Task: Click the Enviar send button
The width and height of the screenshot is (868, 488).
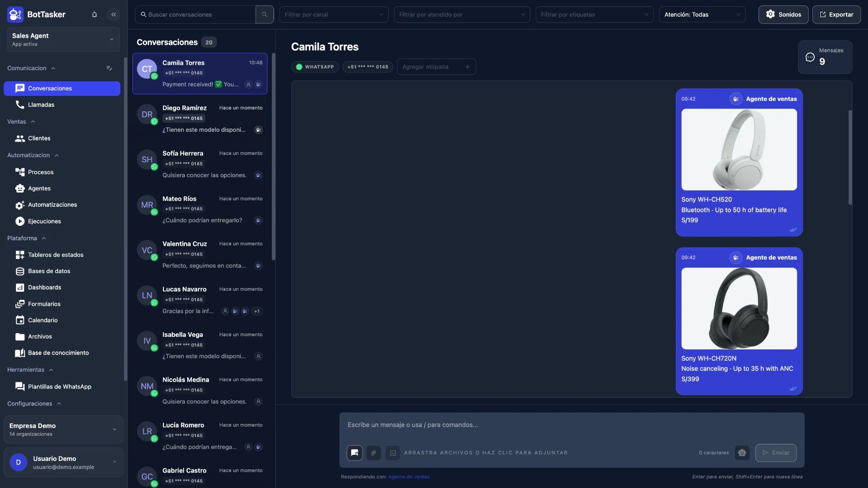Action: point(776,453)
